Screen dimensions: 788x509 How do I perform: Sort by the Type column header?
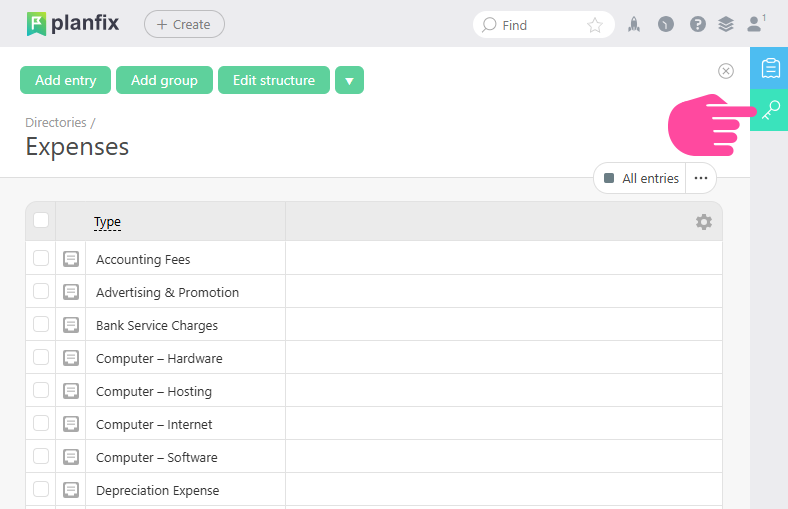coord(107,222)
